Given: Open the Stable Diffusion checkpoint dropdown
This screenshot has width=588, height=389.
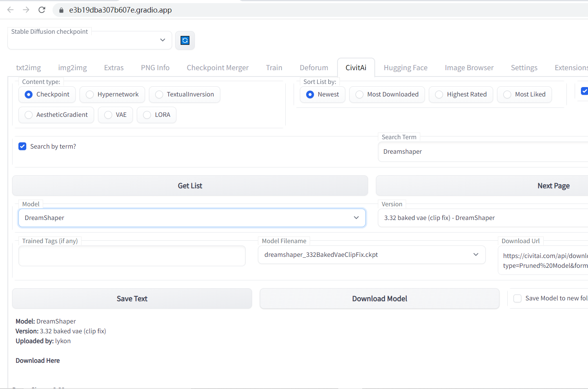Looking at the screenshot, I should tap(90, 40).
